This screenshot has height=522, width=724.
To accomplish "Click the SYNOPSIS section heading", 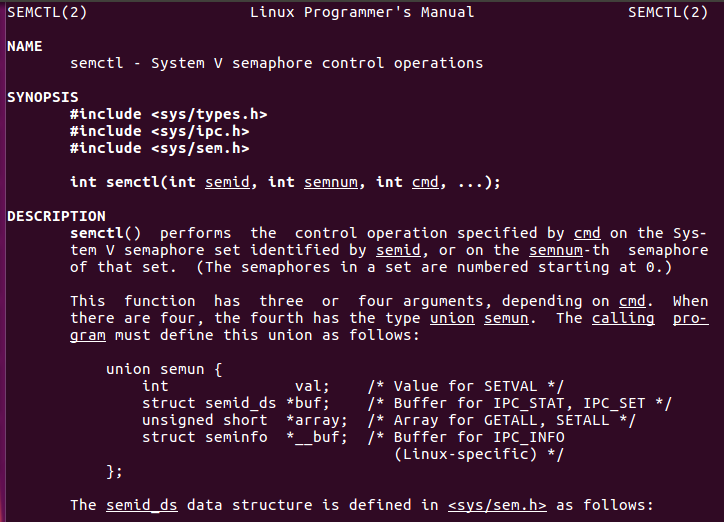I will (x=42, y=97).
